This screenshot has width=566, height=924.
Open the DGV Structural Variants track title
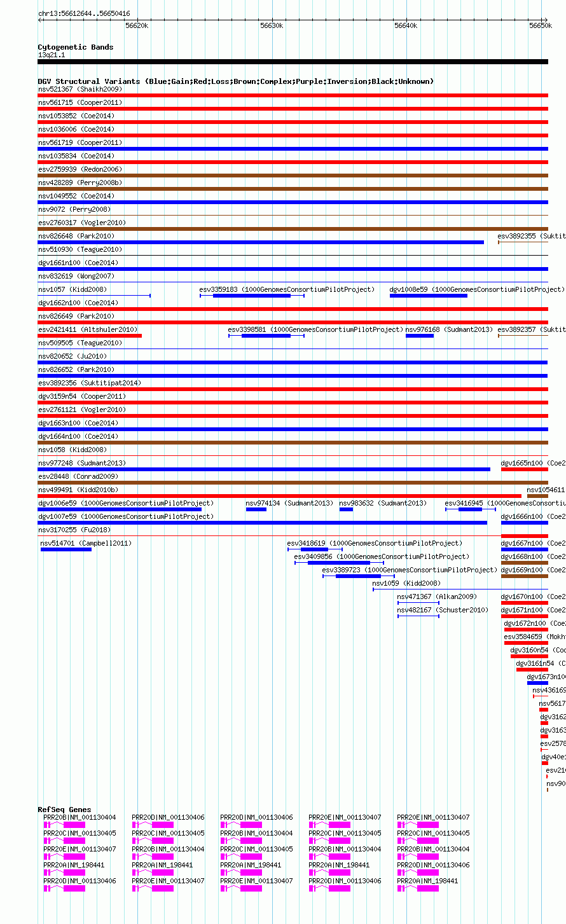[235, 81]
